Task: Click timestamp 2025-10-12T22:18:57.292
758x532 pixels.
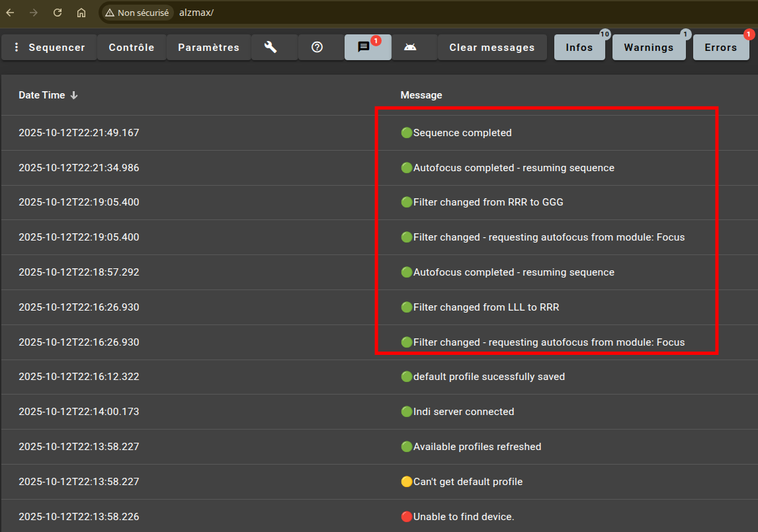Action: pyautogui.click(x=79, y=272)
